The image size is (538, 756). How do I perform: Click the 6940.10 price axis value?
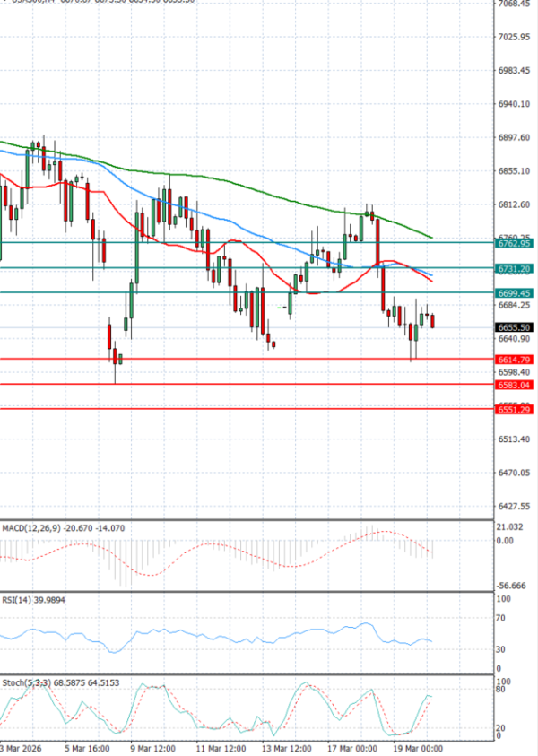tap(514, 104)
